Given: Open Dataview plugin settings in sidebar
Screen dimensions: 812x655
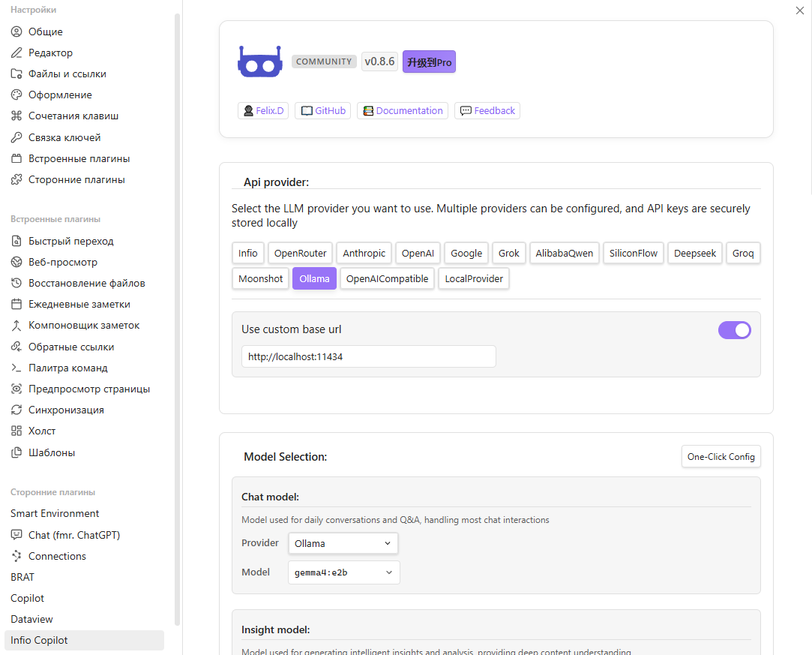Looking at the screenshot, I should tap(31, 620).
